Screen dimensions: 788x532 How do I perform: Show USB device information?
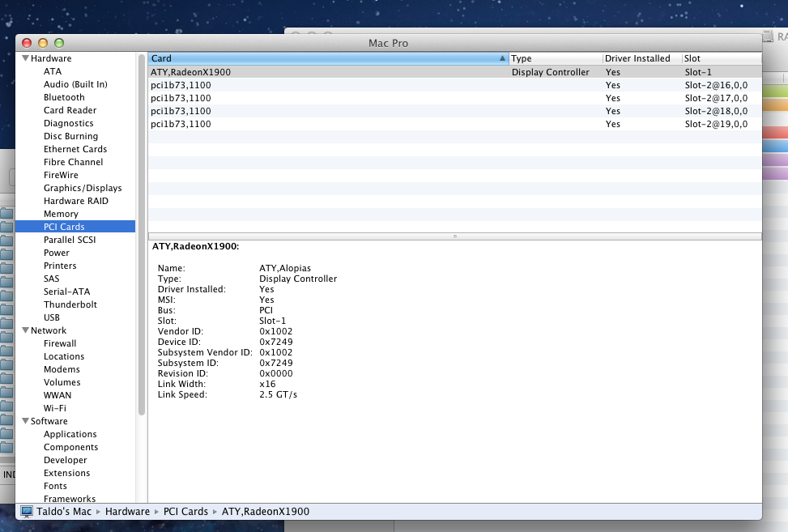52,317
